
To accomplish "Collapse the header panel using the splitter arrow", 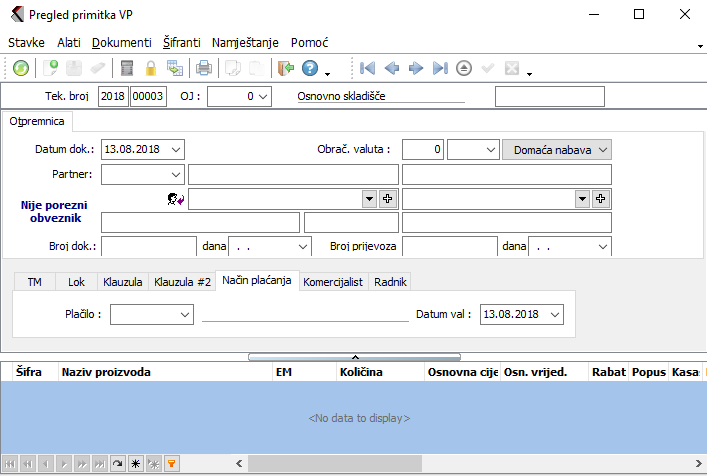I will 354,356.
